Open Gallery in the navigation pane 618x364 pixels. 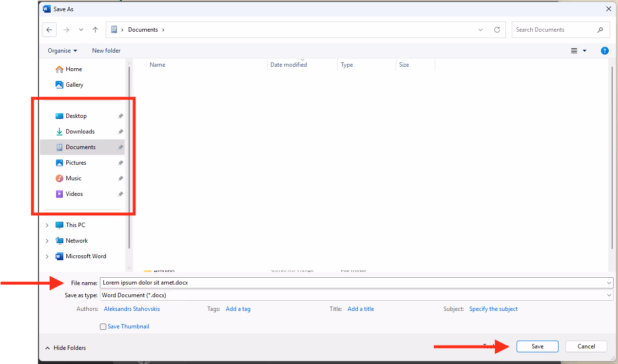pyautogui.click(x=75, y=85)
